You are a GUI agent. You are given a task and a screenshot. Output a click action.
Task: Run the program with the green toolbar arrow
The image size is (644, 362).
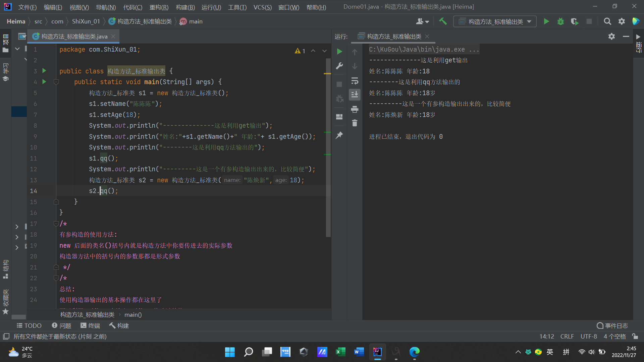(546, 21)
